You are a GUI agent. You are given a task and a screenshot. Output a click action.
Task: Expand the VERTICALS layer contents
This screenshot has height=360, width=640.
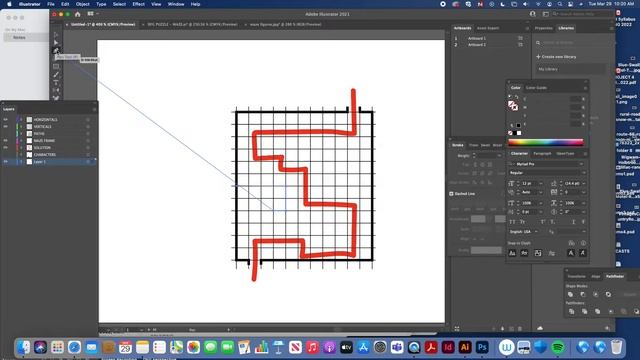pos(21,127)
